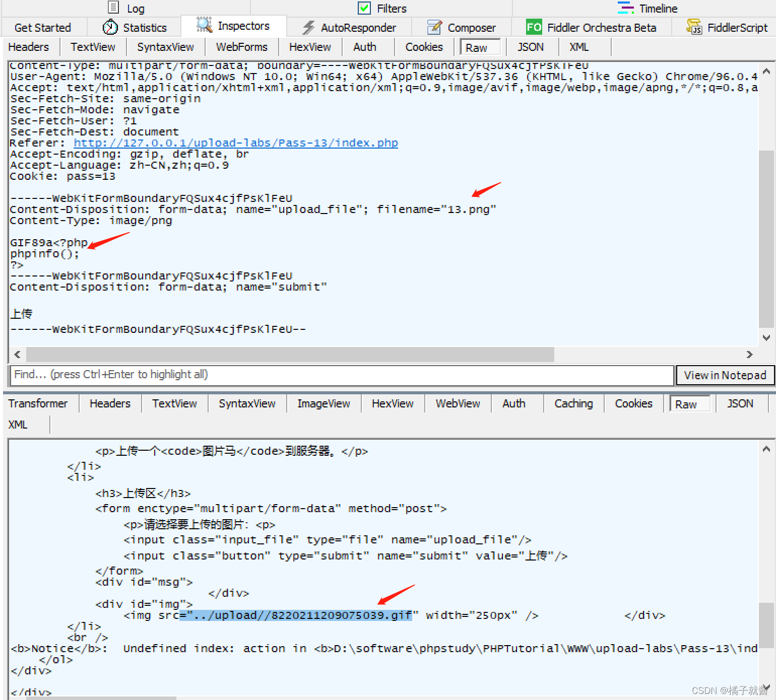Click the View in Notepad button
Viewport: 776px width, 700px height.
pos(725,375)
